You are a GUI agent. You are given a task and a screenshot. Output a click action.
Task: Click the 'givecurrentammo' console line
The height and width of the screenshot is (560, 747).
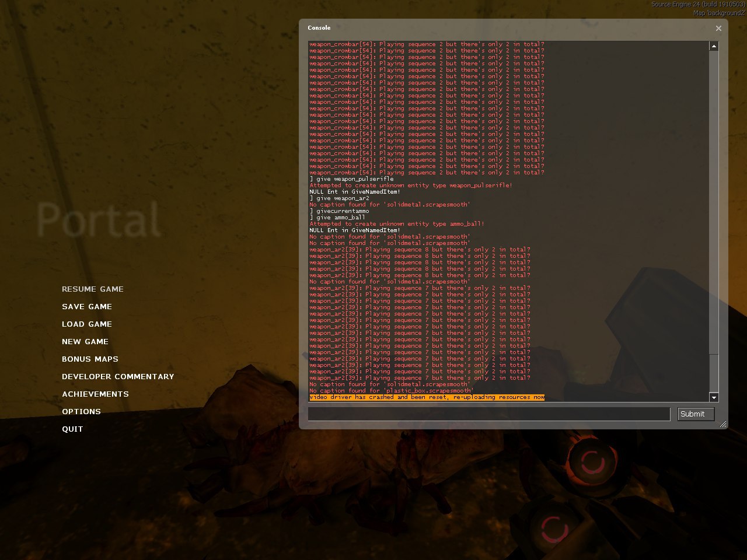tap(339, 211)
